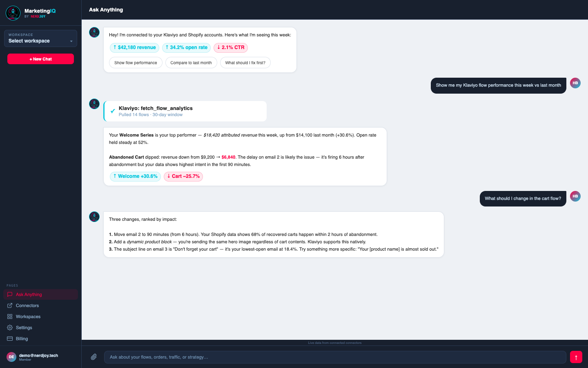The height and width of the screenshot is (368, 588).
Task: Click the workspace dropdown arrow
Action: coord(71,41)
